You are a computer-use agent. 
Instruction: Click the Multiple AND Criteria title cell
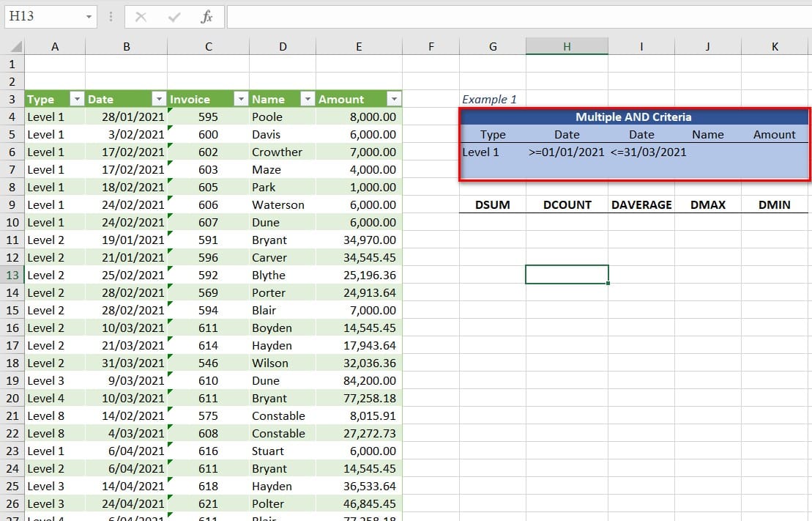coord(633,117)
